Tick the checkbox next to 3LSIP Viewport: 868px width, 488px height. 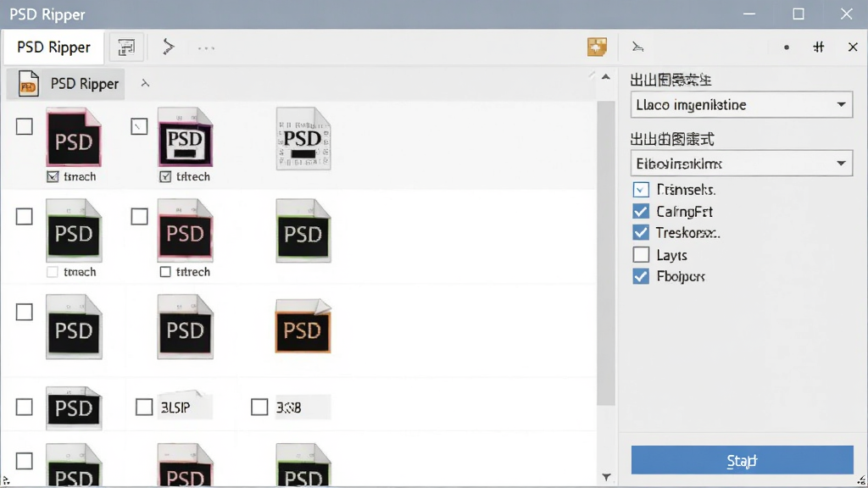(x=144, y=408)
